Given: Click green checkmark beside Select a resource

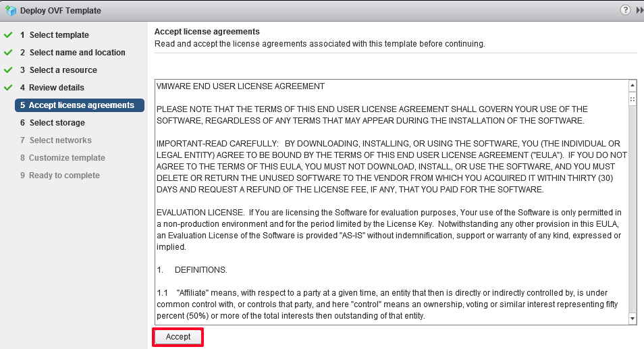Looking at the screenshot, I should click(8, 70).
